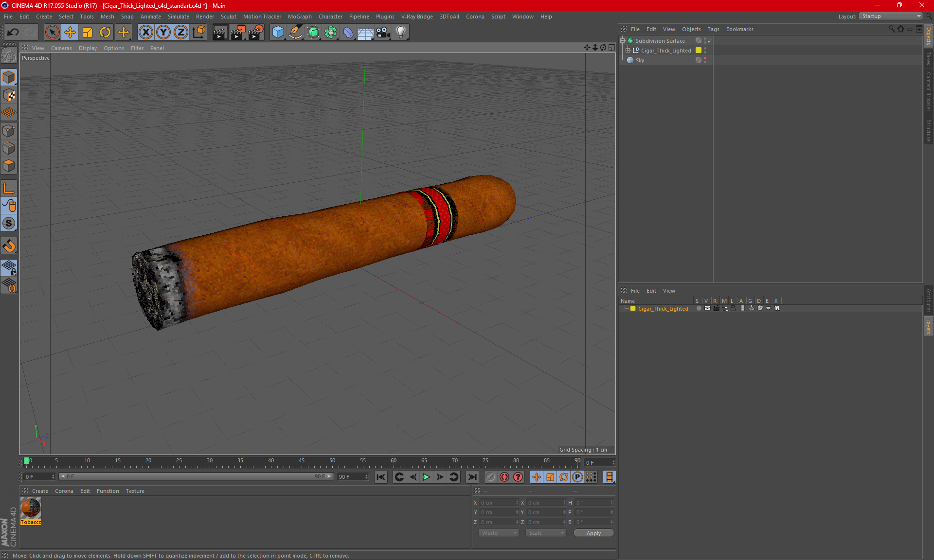The height and width of the screenshot is (560, 934).
Task: Add a Cube primitive object
Action: [278, 33]
